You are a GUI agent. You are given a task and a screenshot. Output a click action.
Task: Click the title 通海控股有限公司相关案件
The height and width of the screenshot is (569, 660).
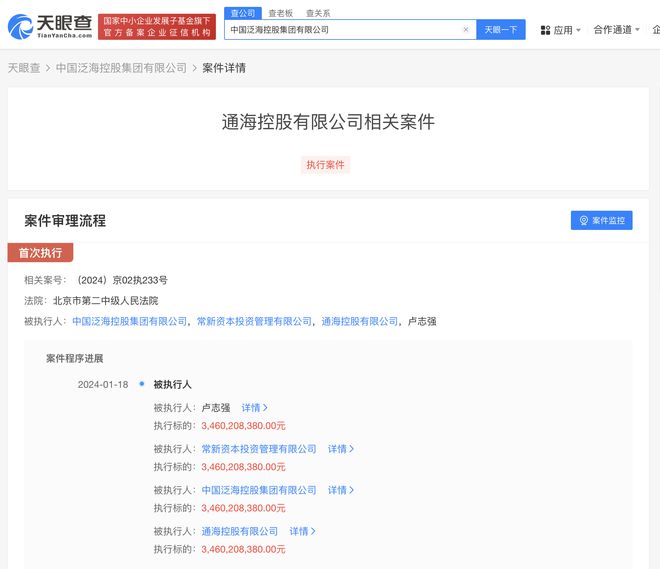(328, 122)
